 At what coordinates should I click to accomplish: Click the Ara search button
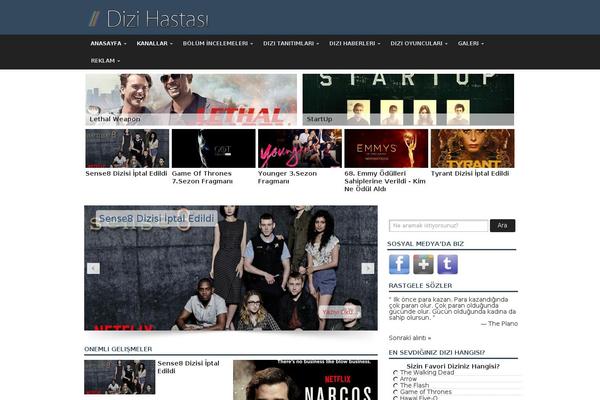click(502, 225)
